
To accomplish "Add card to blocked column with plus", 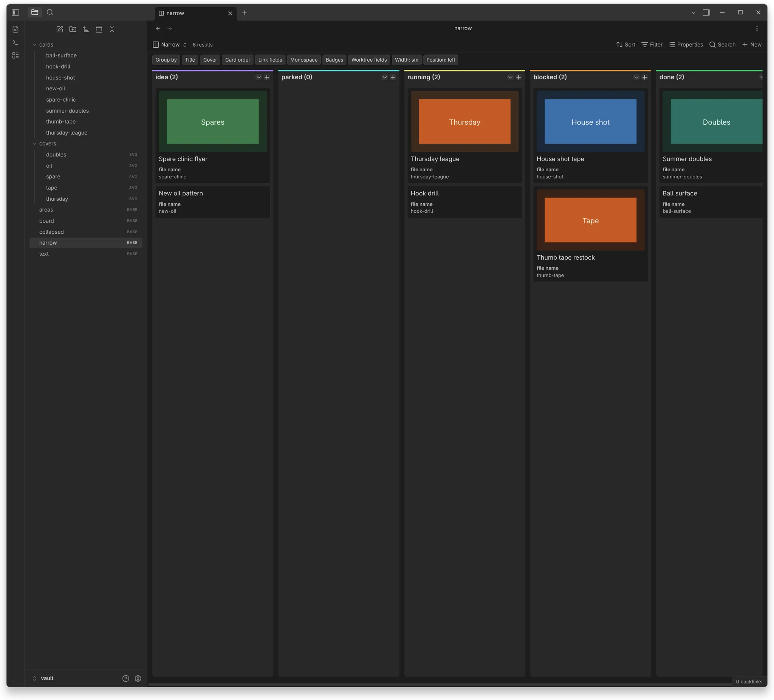I will point(645,77).
